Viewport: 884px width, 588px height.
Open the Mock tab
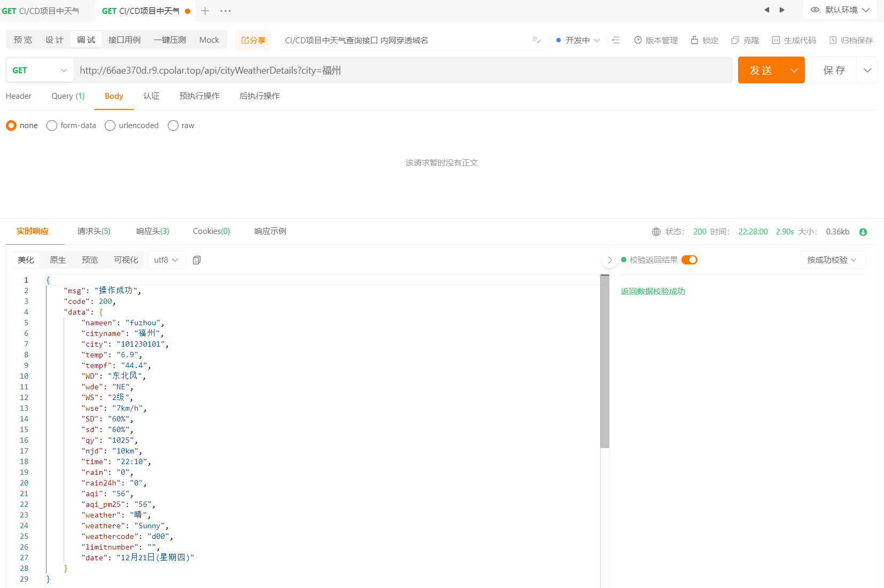[x=210, y=40]
